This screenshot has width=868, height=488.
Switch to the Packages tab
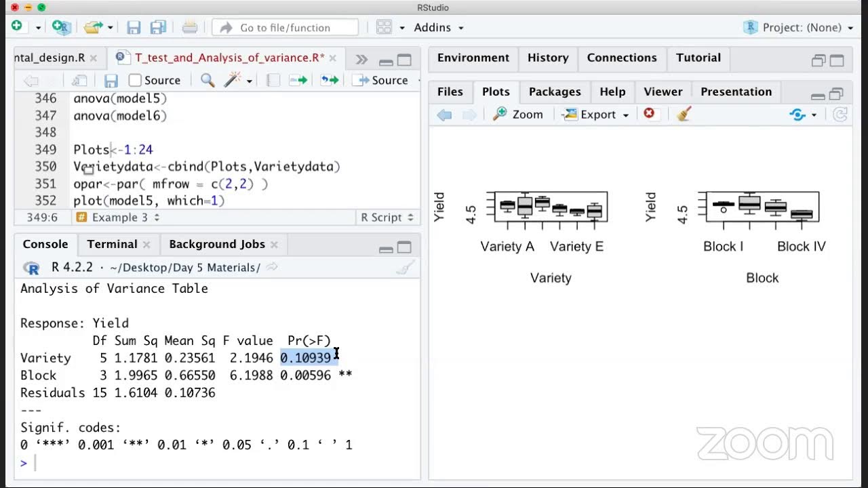coord(555,91)
